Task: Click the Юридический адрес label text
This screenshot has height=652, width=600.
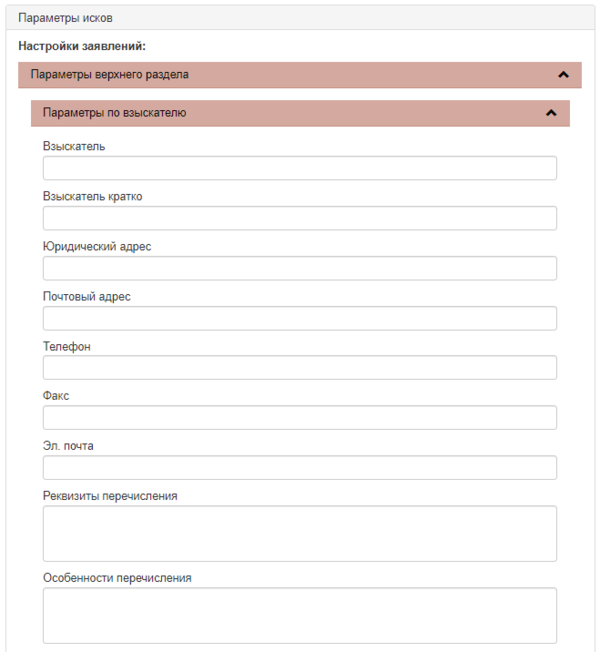Action: point(97,246)
